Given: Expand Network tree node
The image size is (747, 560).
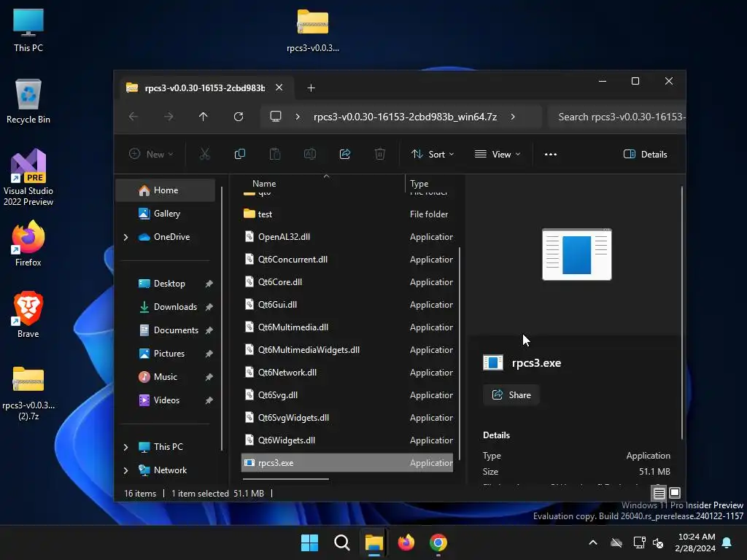Looking at the screenshot, I should [125, 470].
